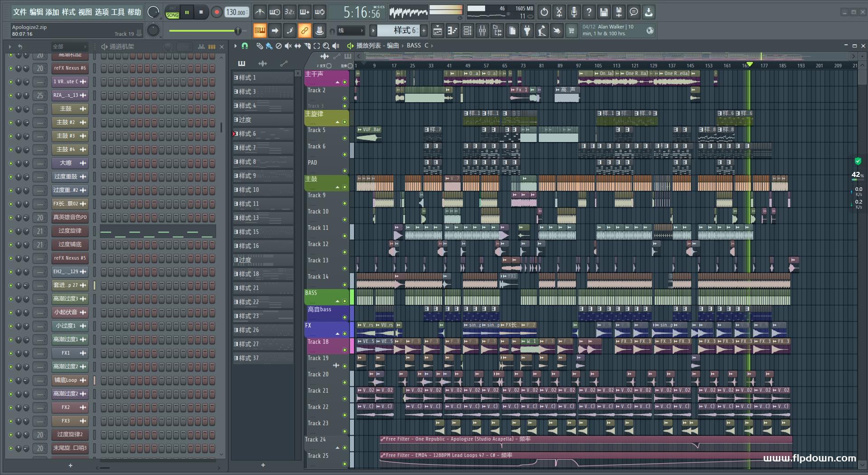Select the zoom magnifier tool in playlist

pyautogui.click(x=326, y=46)
